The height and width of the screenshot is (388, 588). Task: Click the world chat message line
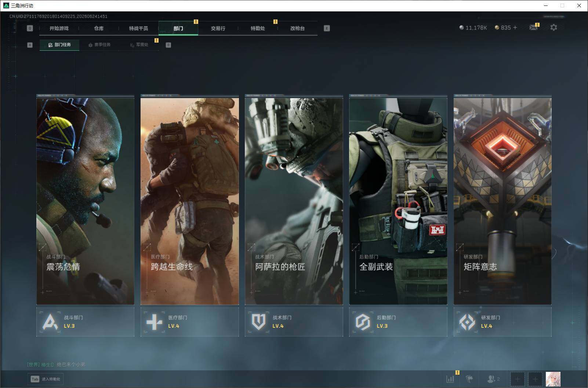[56, 364]
